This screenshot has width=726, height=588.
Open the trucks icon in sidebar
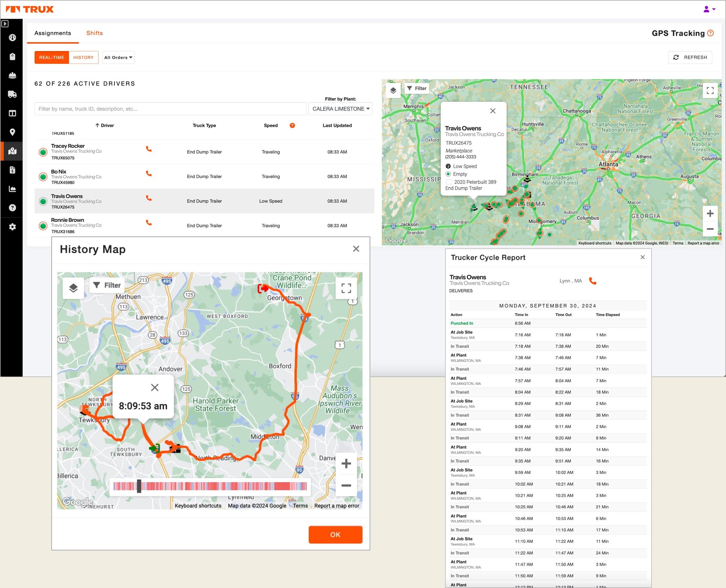tap(12, 94)
